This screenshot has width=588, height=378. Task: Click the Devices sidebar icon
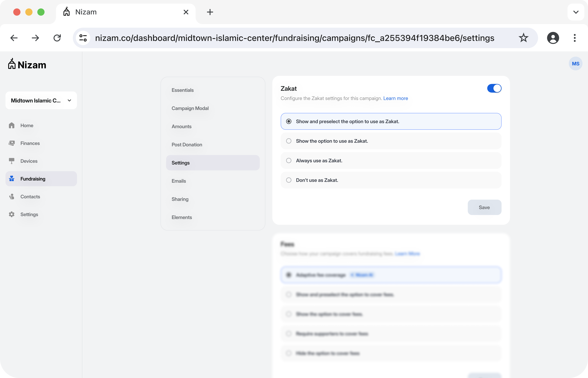(12, 161)
